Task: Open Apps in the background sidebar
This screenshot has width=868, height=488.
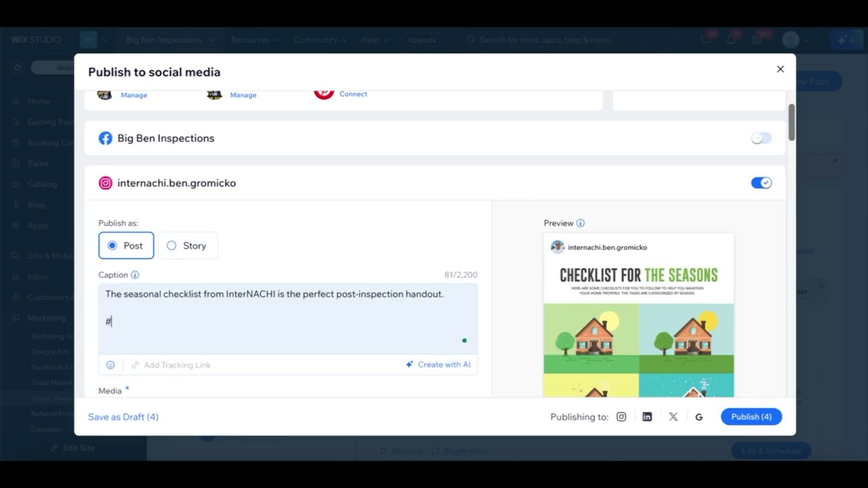Action: (x=37, y=226)
